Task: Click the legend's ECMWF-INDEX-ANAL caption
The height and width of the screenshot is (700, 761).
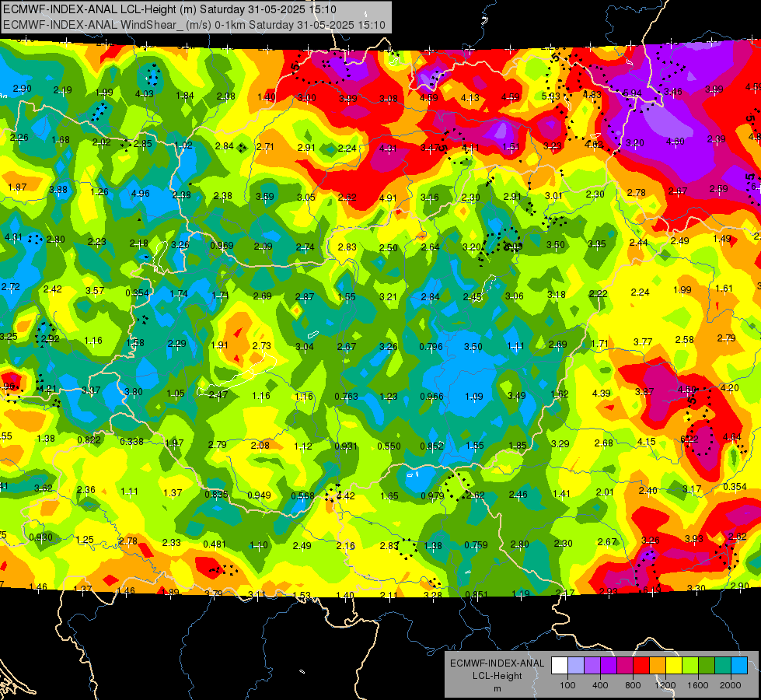Action: click(497, 663)
